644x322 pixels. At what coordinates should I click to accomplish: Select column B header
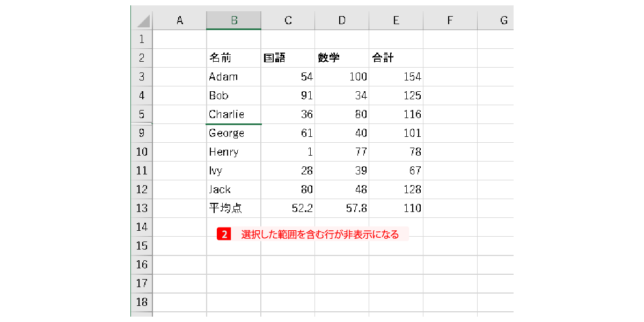pos(233,20)
